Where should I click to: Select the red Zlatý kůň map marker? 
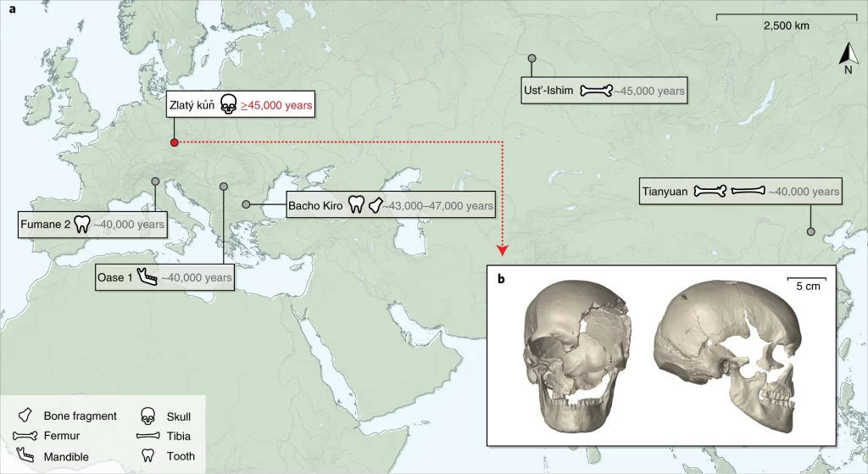174,142
